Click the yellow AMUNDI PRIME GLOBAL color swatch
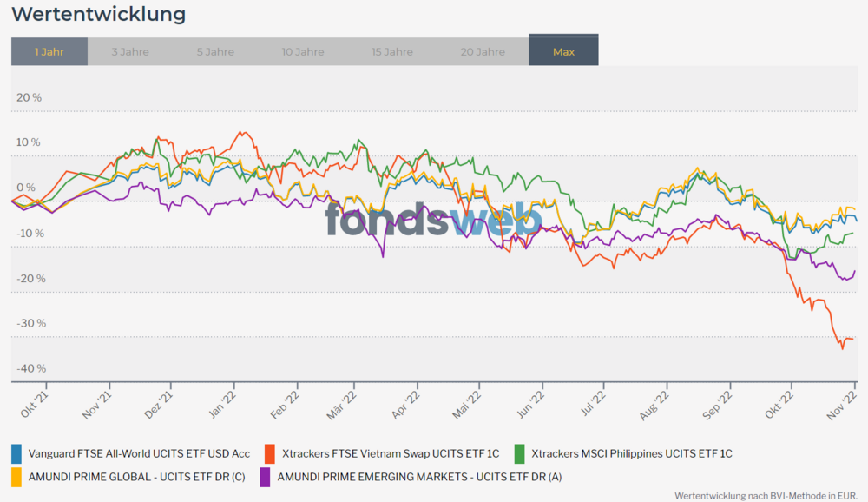The width and height of the screenshot is (868, 502). pyautogui.click(x=16, y=477)
